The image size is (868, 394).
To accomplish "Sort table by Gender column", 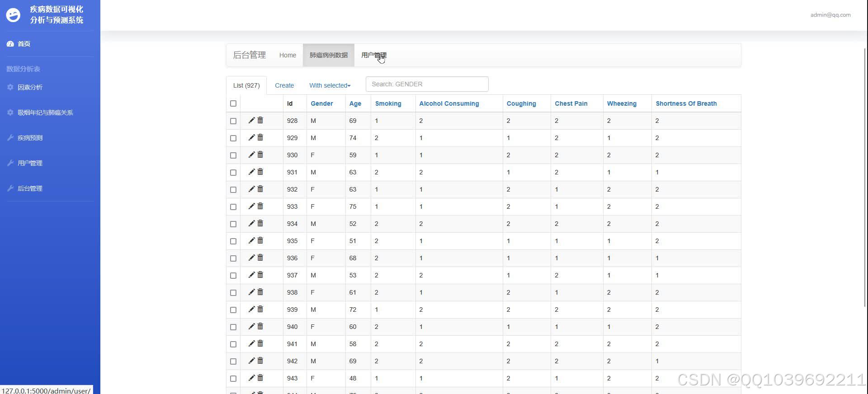I will [322, 103].
